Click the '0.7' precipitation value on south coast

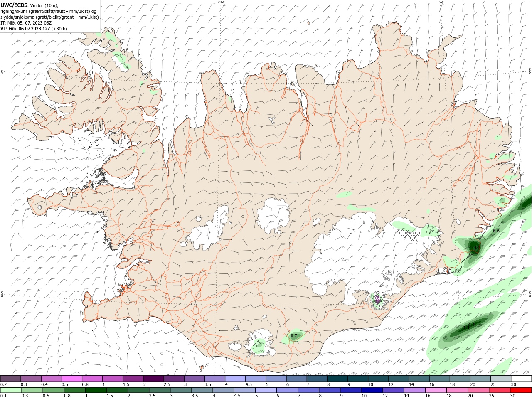(x=294, y=336)
